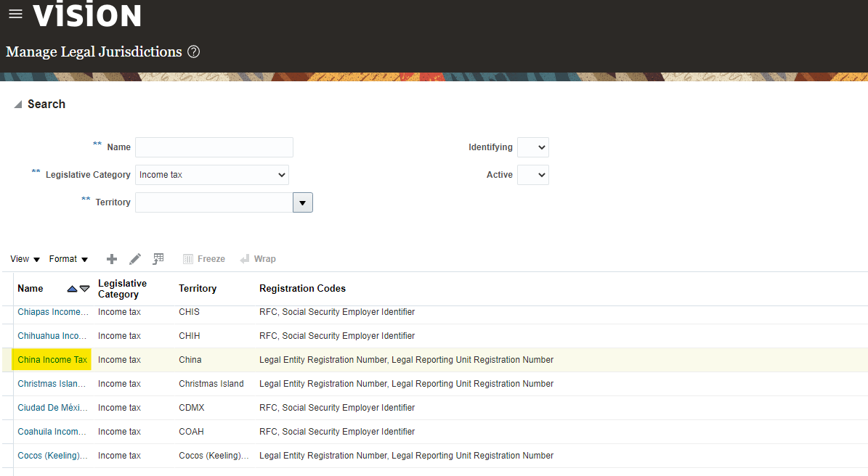Open the hamburger navigation menu
Image resolution: width=868 pixels, height=476 pixels.
click(x=15, y=15)
